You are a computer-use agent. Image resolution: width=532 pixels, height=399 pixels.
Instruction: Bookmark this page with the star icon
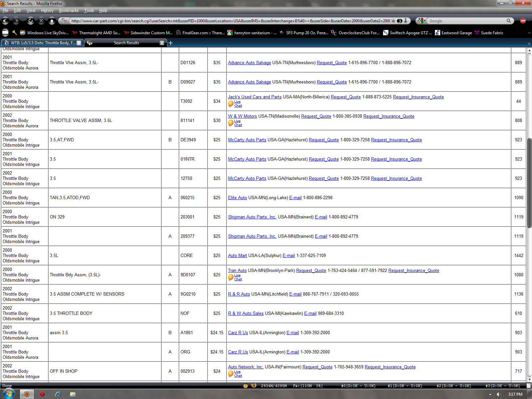(x=393, y=21)
